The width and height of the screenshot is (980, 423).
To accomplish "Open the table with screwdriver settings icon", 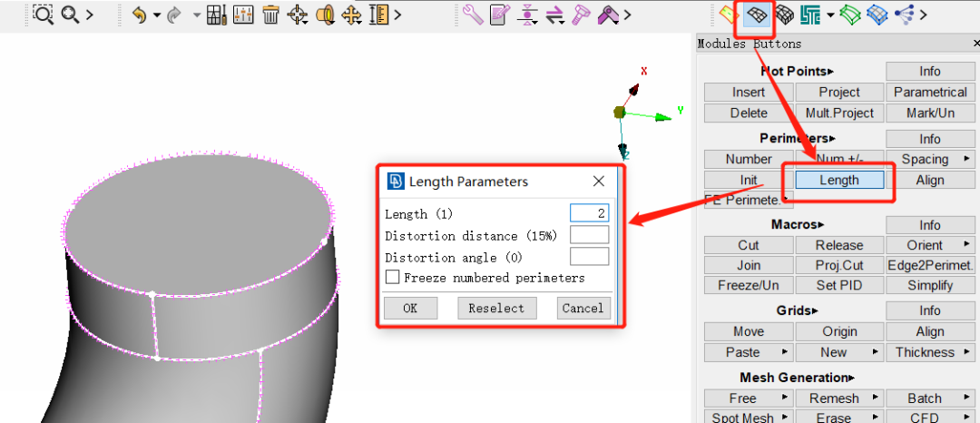I will coord(216,15).
